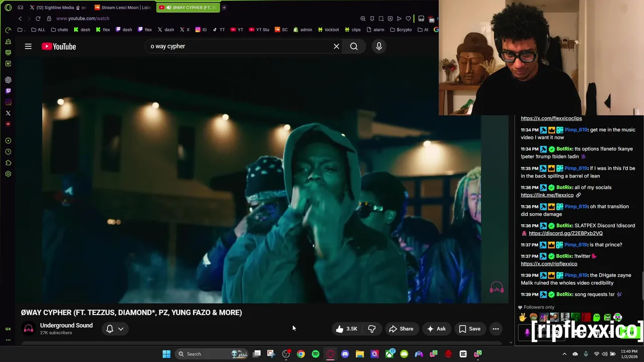This screenshot has height=362, width=644.
Task: Open the sidebar three-dots setup menu
Action: click(x=8, y=340)
